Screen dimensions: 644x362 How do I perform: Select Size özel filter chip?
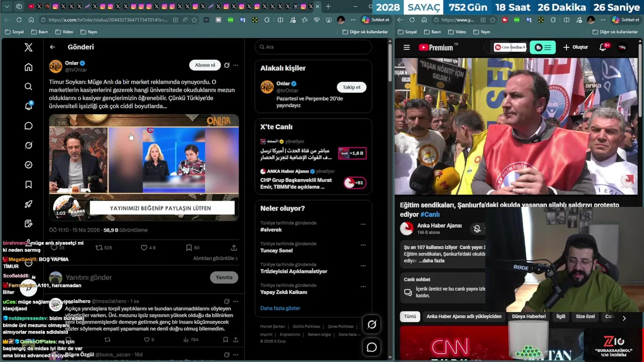tap(585, 317)
